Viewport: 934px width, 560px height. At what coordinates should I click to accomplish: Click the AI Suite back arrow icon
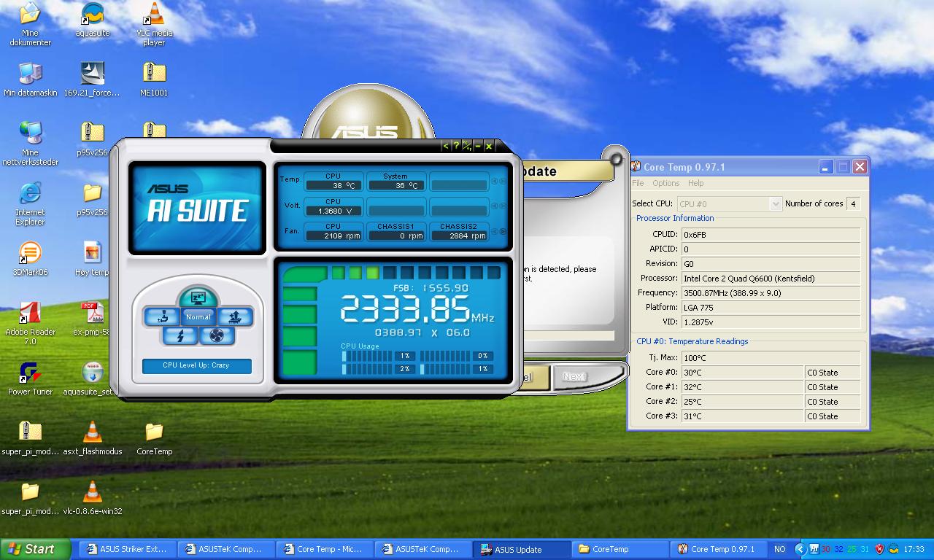(445, 146)
